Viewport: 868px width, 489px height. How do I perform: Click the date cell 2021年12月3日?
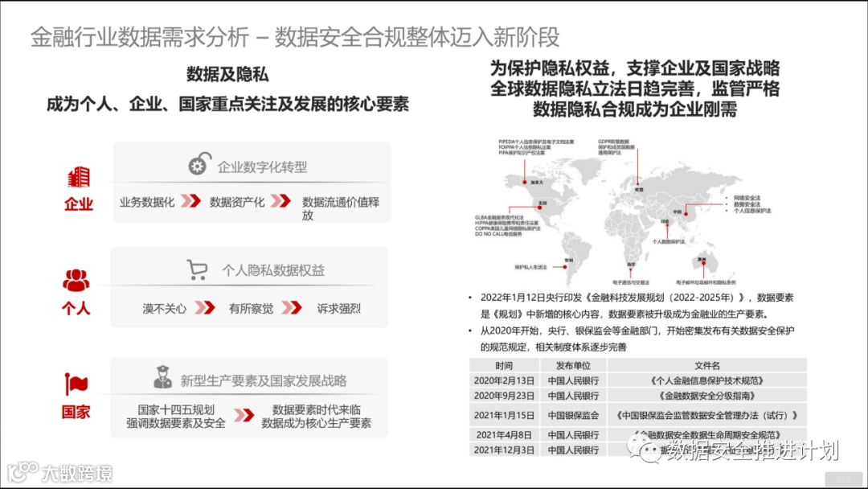click(x=504, y=450)
